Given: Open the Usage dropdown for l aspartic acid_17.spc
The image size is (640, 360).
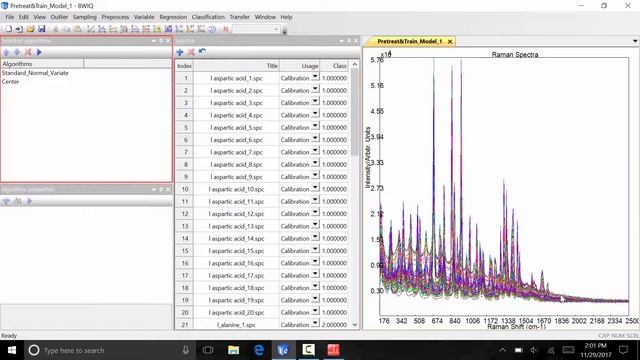Looking at the screenshot, I should point(315,274).
